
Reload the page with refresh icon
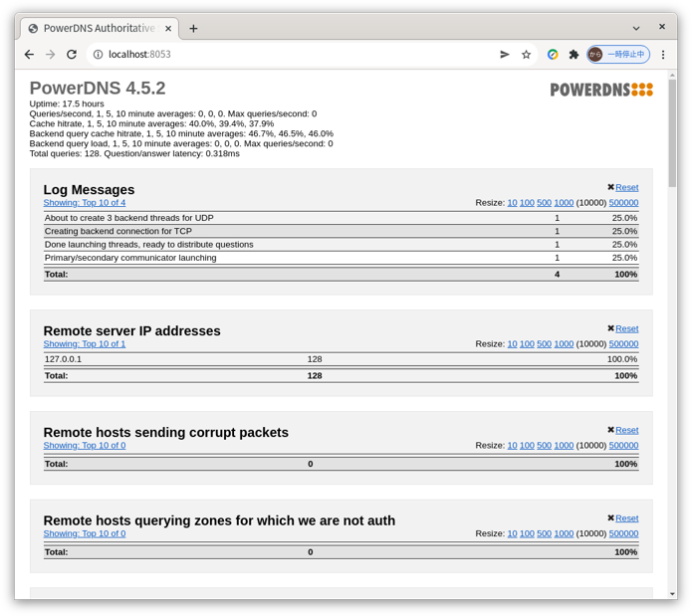(72, 55)
